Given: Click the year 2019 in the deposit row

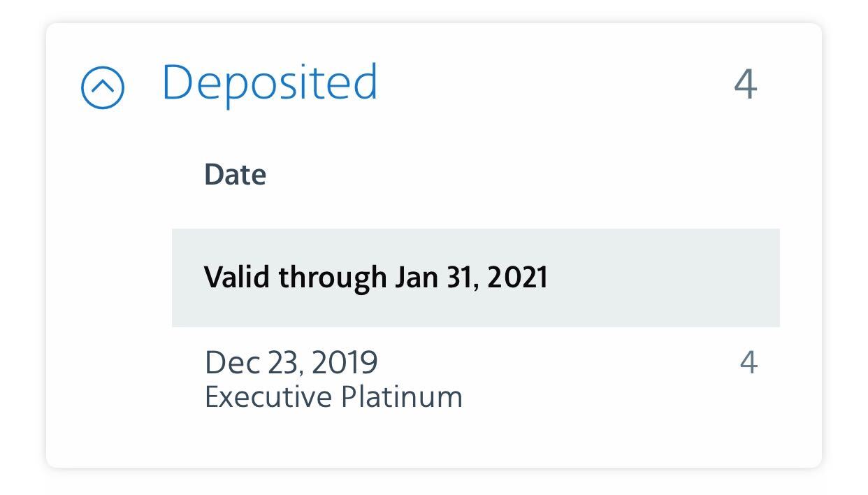Looking at the screenshot, I should (x=345, y=362).
